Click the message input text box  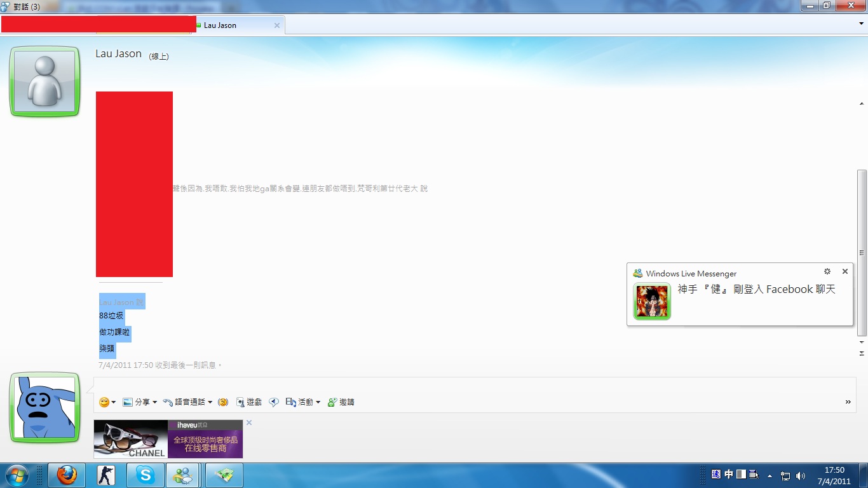point(470,386)
